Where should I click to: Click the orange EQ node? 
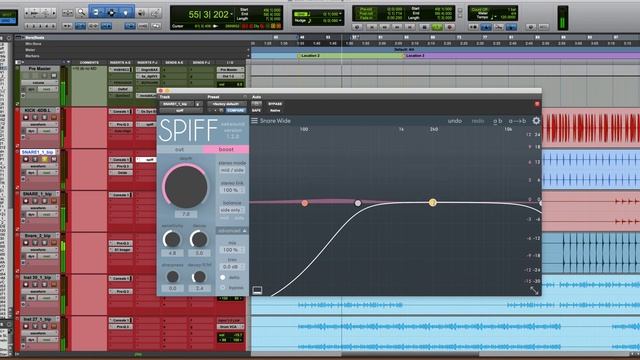(304, 203)
